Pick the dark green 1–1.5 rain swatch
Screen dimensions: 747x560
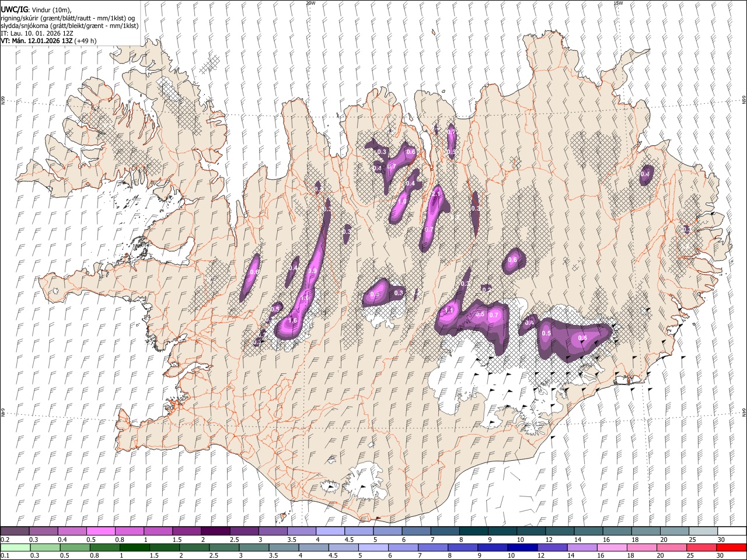pos(135,547)
